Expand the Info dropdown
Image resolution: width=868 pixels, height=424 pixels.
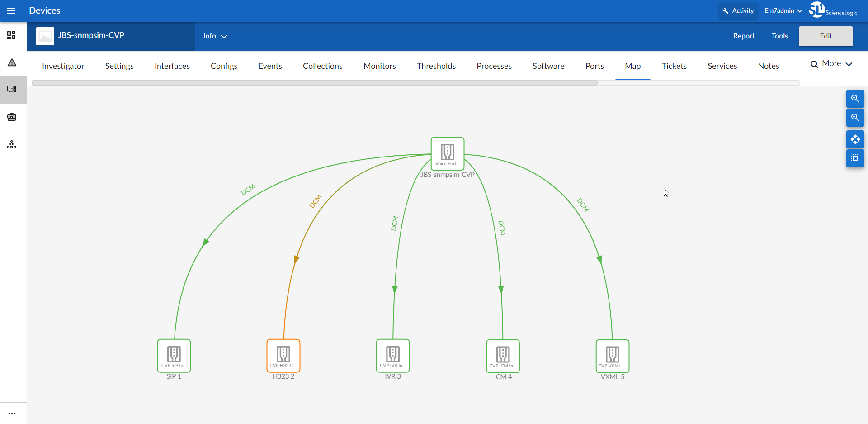coord(215,36)
